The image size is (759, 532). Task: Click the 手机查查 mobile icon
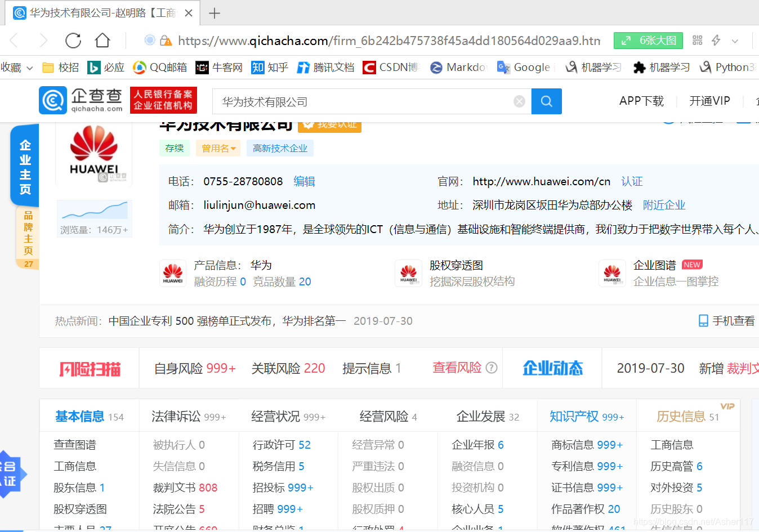pos(703,320)
